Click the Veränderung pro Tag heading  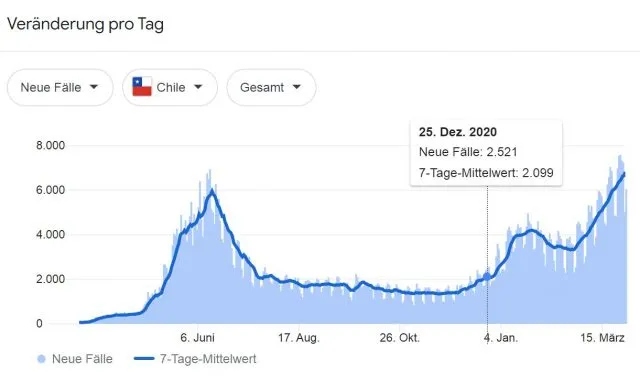[x=85, y=24]
